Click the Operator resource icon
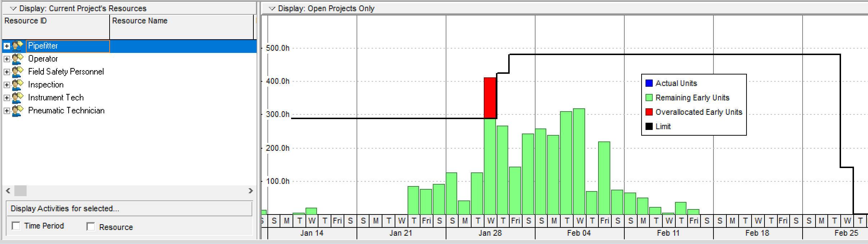This screenshot has width=868, height=244. [17, 59]
